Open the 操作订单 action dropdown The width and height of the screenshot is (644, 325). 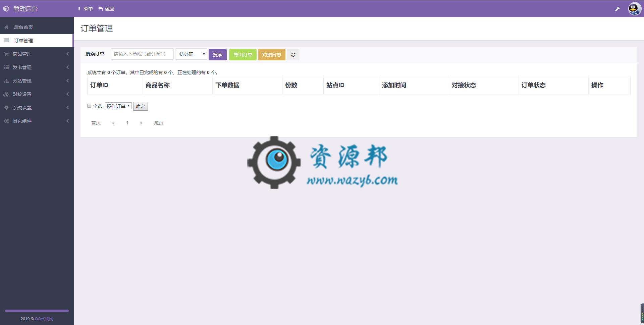118,106
